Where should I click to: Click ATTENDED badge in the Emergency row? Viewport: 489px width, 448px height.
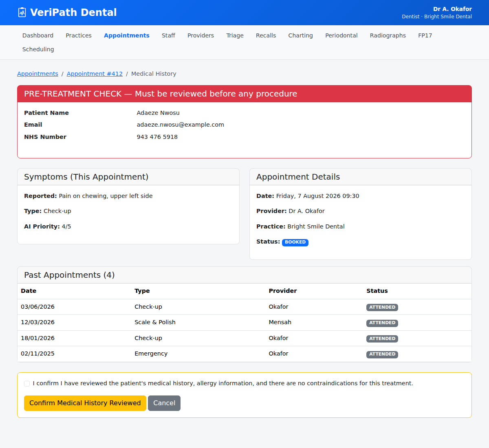pos(382,354)
